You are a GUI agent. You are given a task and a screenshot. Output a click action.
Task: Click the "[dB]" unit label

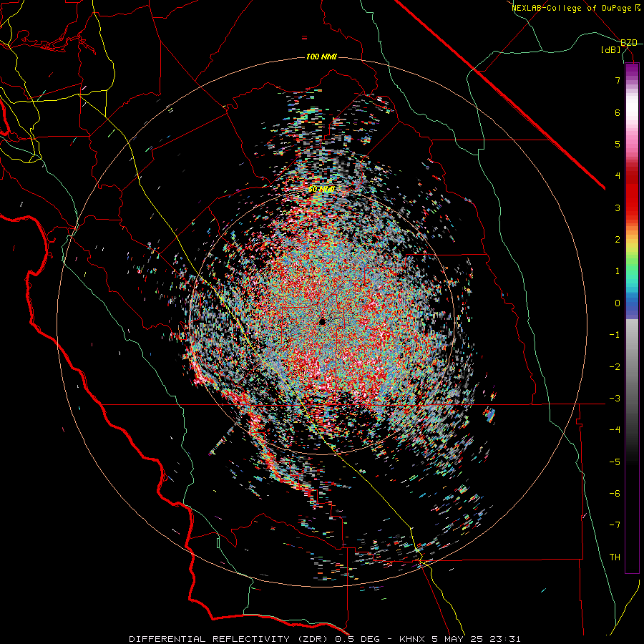611,50
